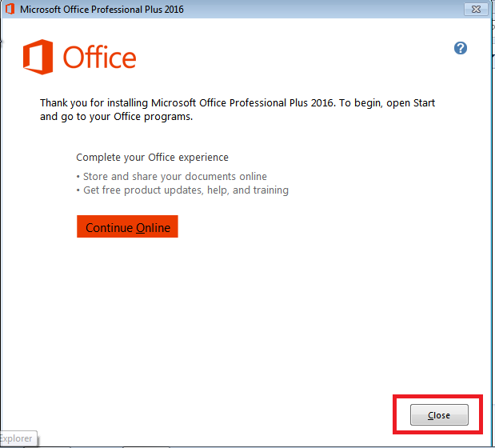Image resolution: width=495 pixels, height=448 pixels.
Task: Click the Explorer tooltip label at bottom left
Action: (16, 438)
